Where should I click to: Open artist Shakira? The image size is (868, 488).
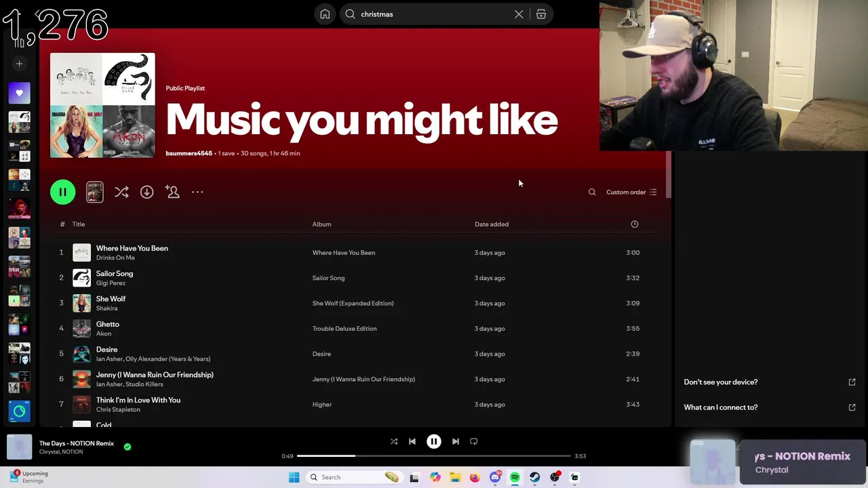(x=106, y=308)
